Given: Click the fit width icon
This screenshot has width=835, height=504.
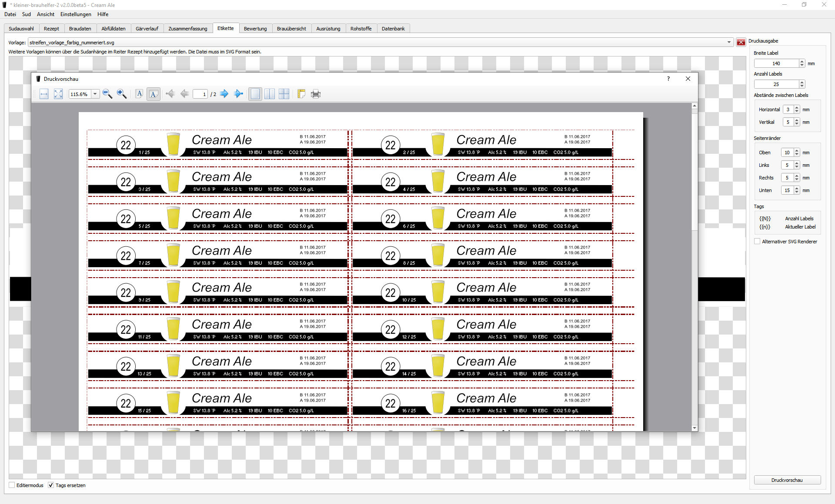Looking at the screenshot, I should [x=44, y=94].
